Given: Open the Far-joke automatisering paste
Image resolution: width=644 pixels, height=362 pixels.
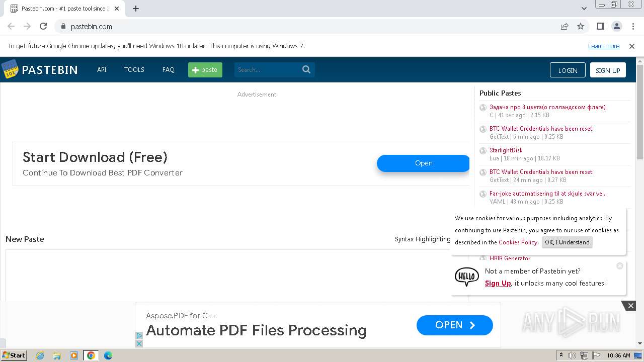Looking at the screenshot, I should pyautogui.click(x=548, y=194).
